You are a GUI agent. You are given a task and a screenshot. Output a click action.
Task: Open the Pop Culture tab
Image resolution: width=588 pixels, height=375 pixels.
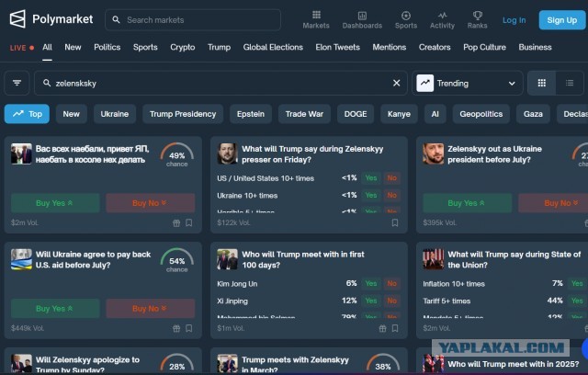coord(484,47)
